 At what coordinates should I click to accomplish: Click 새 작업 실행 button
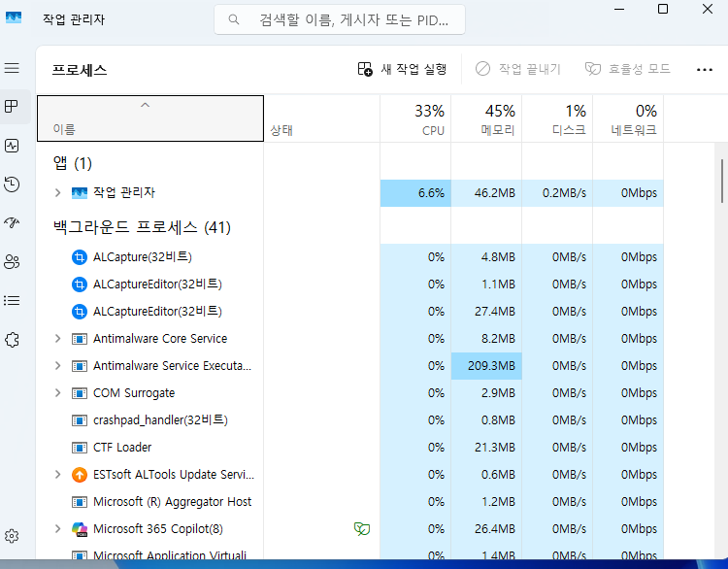[402, 69]
